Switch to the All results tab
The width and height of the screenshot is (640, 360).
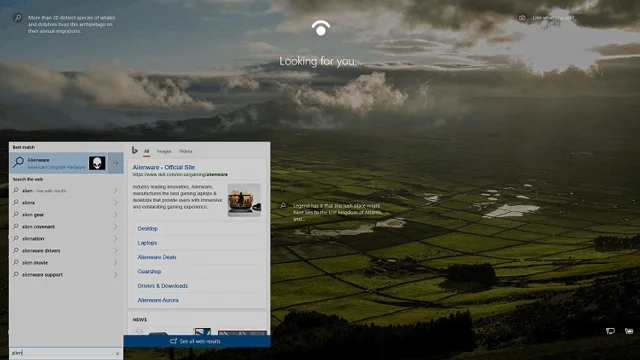pyautogui.click(x=146, y=151)
